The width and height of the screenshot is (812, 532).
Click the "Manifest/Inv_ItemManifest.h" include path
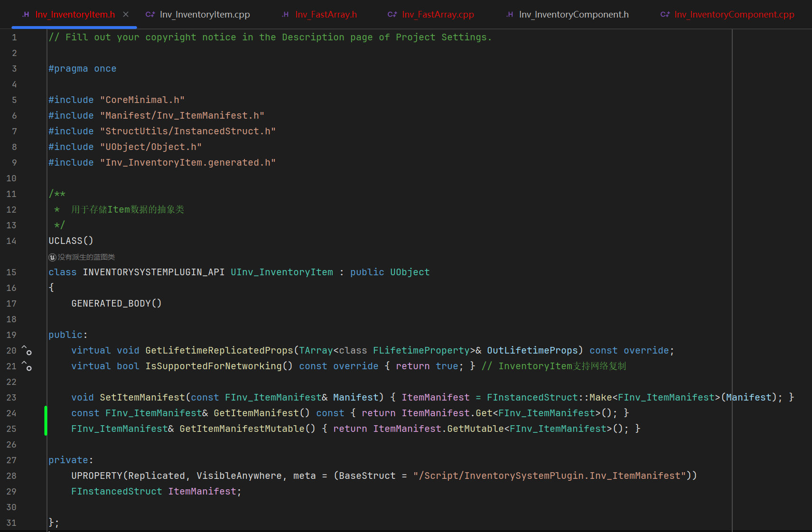click(182, 116)
